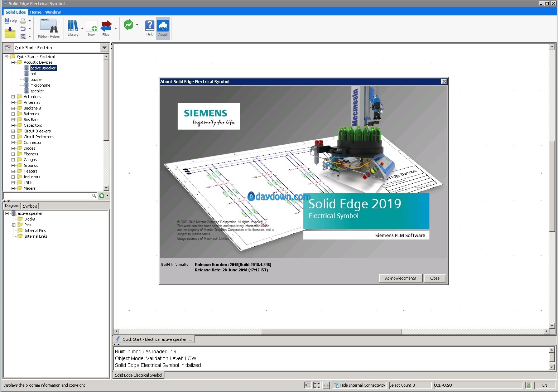This screenshot has height=392, width=558.
Task: Select the Quick Start - Electrical:active speaker document tab
Action: [x=154, y=339]
